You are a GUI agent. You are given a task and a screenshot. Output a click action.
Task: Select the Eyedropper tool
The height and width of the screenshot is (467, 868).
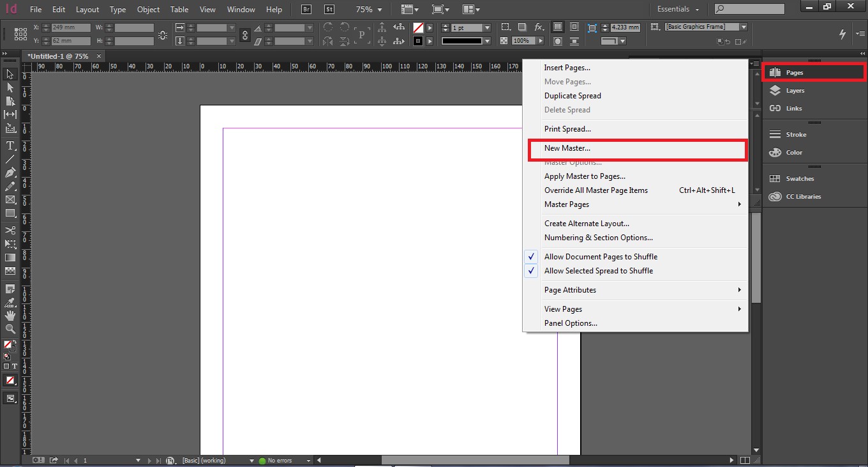click(10, 302)
